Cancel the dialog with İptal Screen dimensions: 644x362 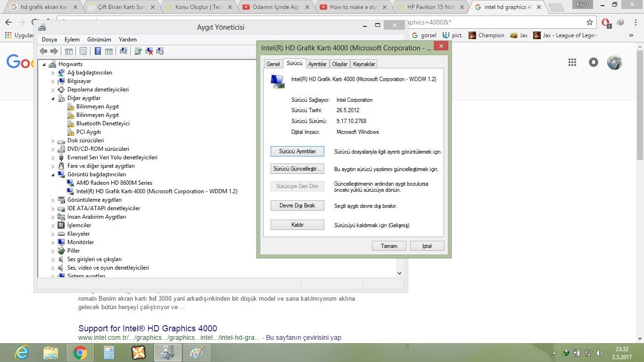click(x=427, y=246)
